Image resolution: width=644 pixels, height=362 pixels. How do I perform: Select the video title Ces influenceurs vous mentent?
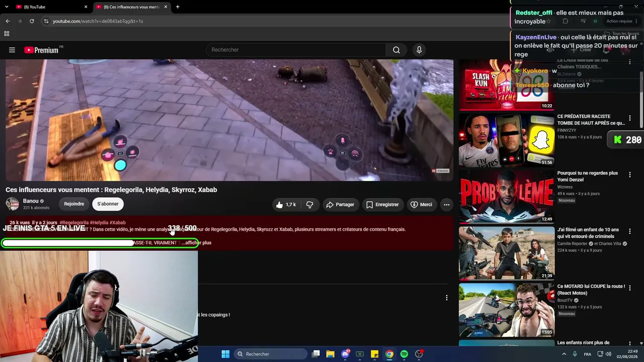tap(111, 190)
